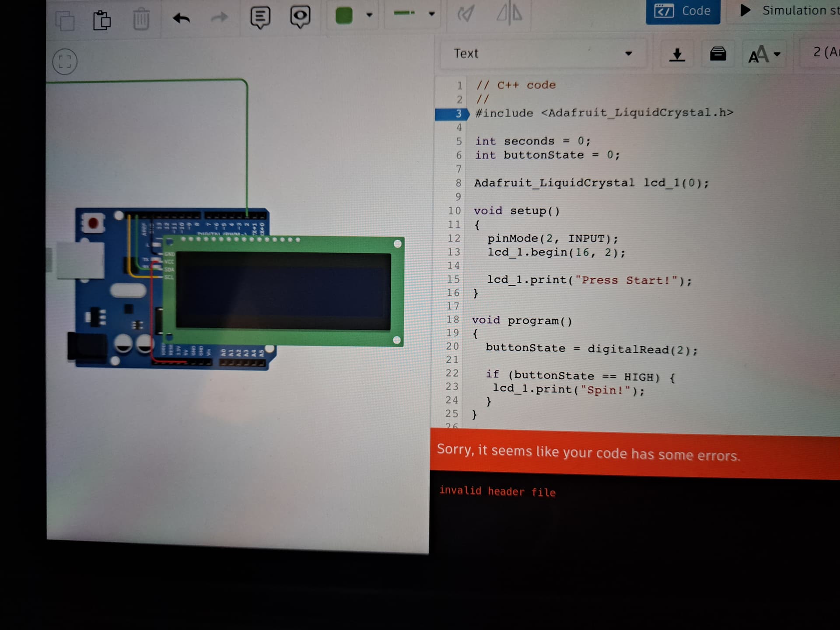Expand the wire color dropdown arrow
Image resolution: width=840 pixels, height=630 pixels.
(369, 15)
